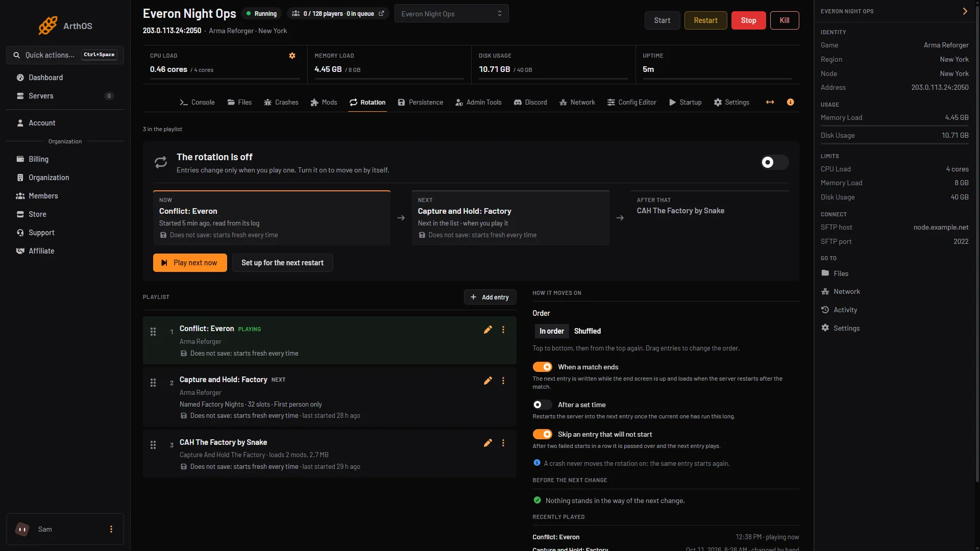The image size is (980, 551).
Task: Click the Play next now button
Action: pos(190,263)
